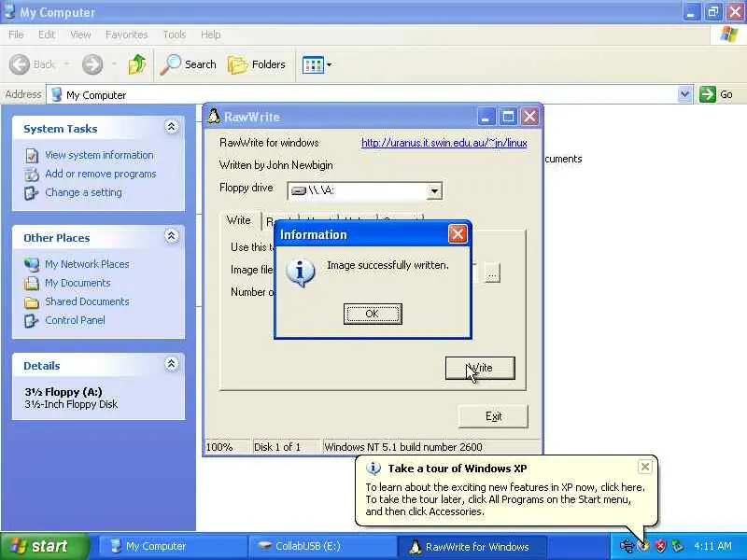Open the uranus.it.swin.edu.au link

pyautogui.click(x=444, y=143)
